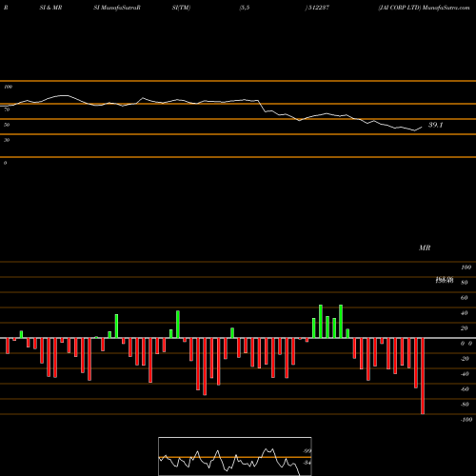Click RSI axis label 100
Image resolution: width=476 pixels, height=476 pixels.
(x=8, y=87)
